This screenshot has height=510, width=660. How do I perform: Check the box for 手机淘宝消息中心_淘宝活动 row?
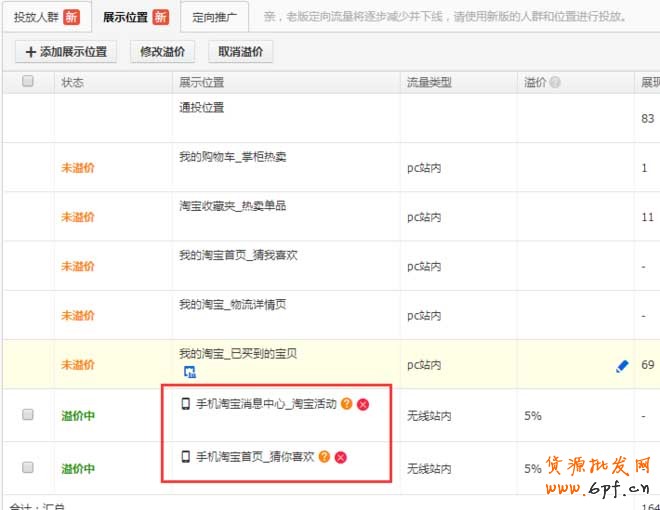tap(28, 414)
